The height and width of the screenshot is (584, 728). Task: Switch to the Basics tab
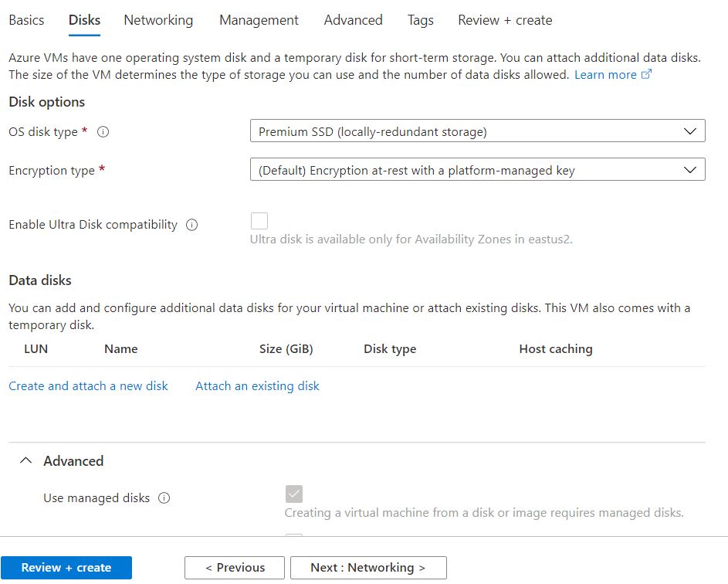click(26, 20)
